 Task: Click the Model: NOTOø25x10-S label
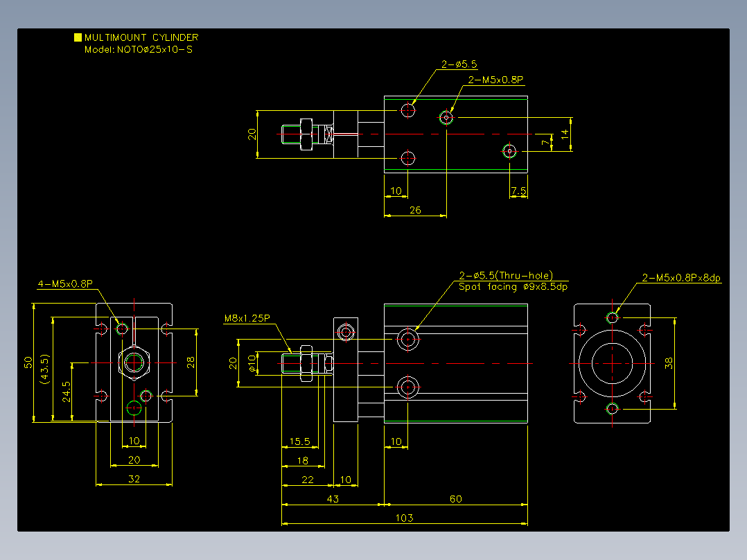coord(138,50)
